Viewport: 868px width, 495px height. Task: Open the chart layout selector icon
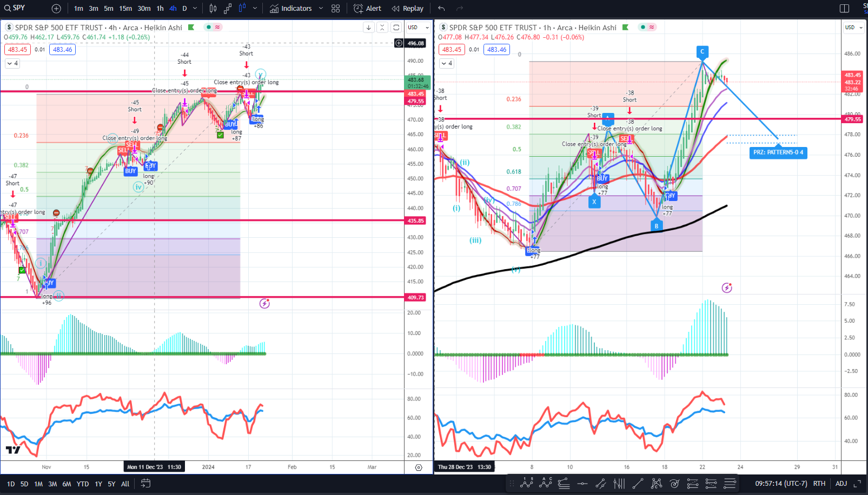point(844,9)
